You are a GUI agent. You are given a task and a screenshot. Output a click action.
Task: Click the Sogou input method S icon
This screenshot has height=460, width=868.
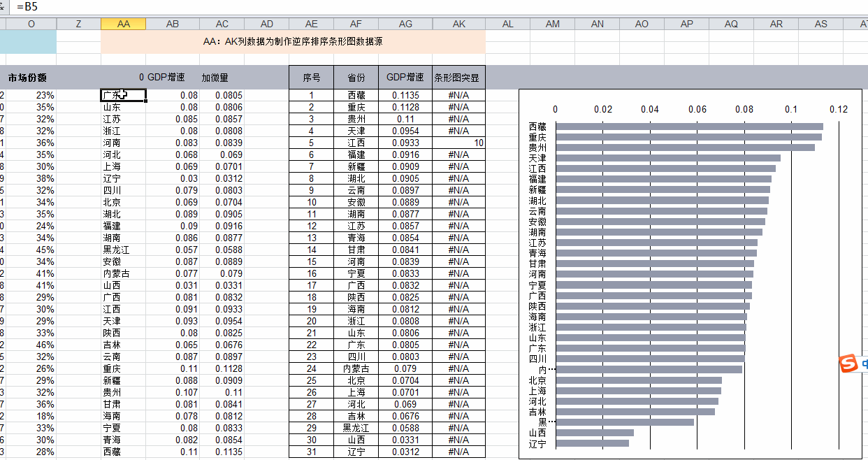click(848, 364)
